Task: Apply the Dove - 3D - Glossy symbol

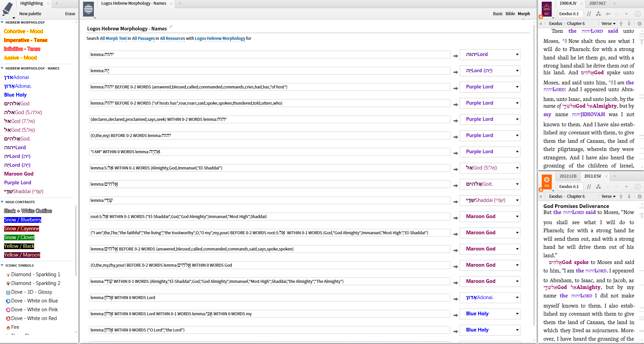Action: [29, 292]
